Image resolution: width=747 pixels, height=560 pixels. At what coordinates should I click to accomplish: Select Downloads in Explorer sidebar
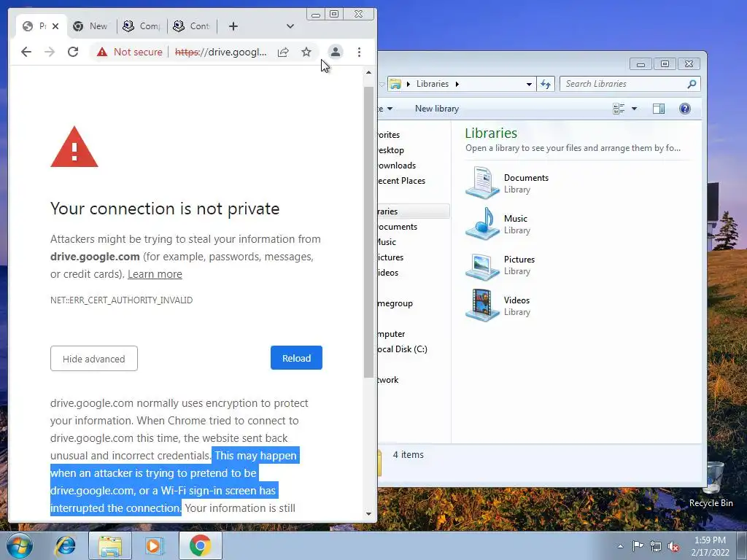pyautogui.click(x=397, y=166)
